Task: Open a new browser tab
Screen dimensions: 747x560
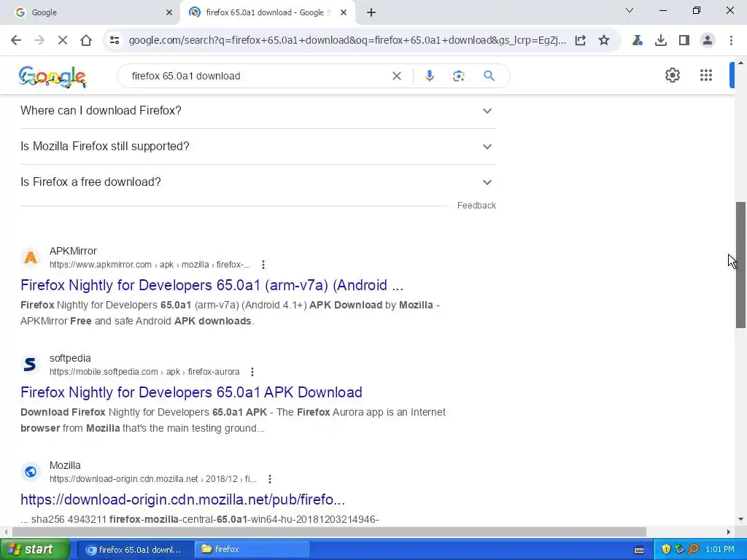Action: 371,12
